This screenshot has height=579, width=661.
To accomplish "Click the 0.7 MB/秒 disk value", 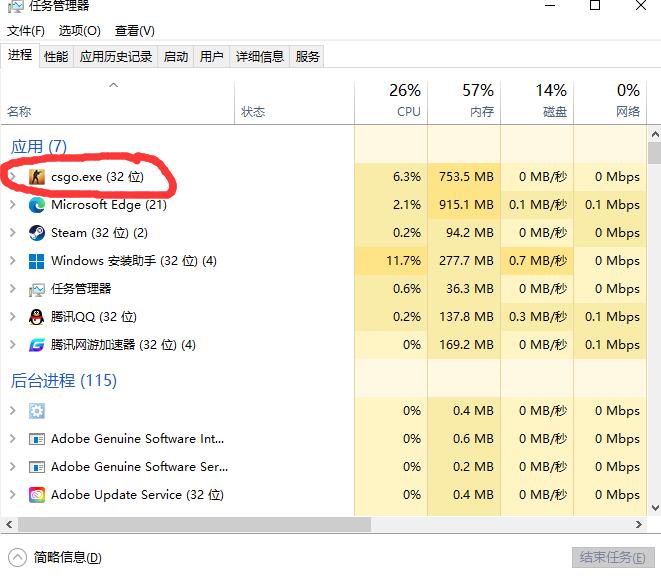I will click(x=538, y=261).
